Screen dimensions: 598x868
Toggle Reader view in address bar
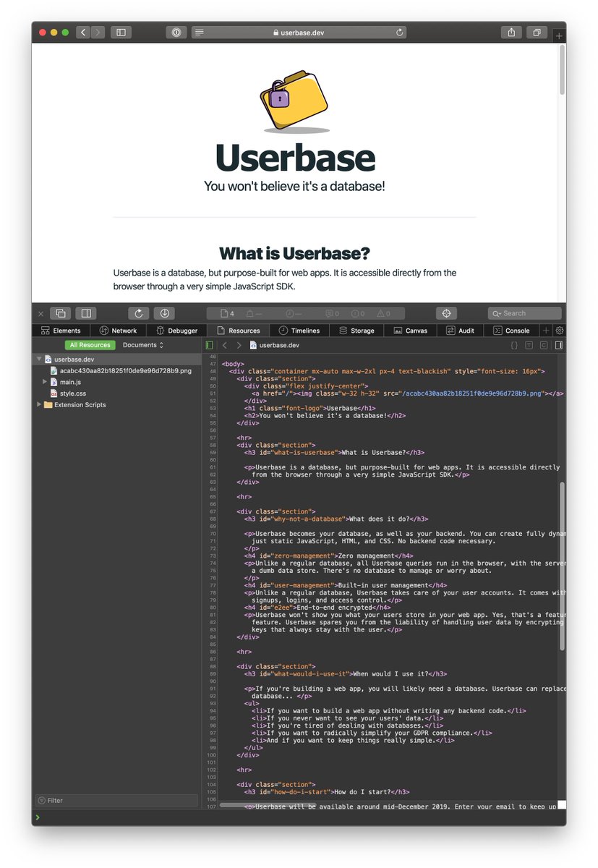click(200, 33)
